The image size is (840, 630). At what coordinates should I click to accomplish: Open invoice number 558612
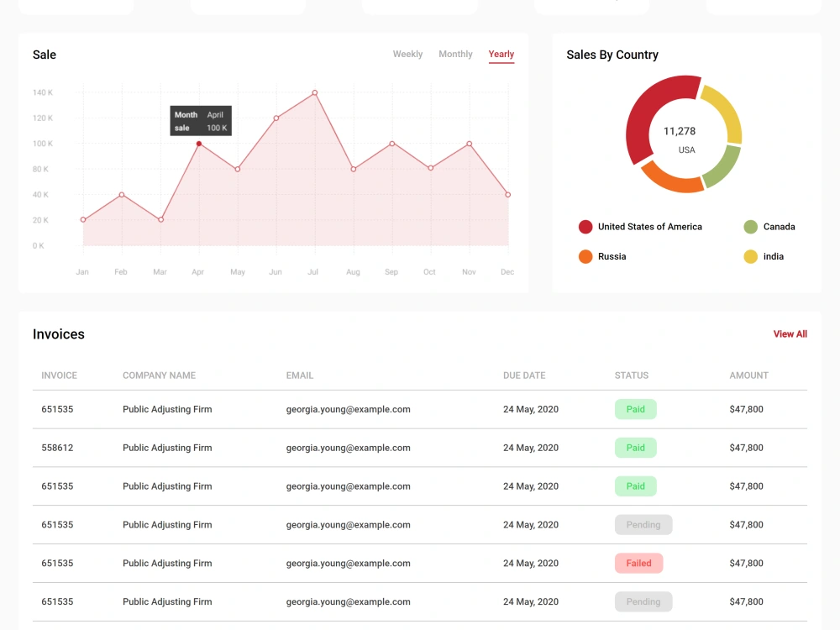57,448
